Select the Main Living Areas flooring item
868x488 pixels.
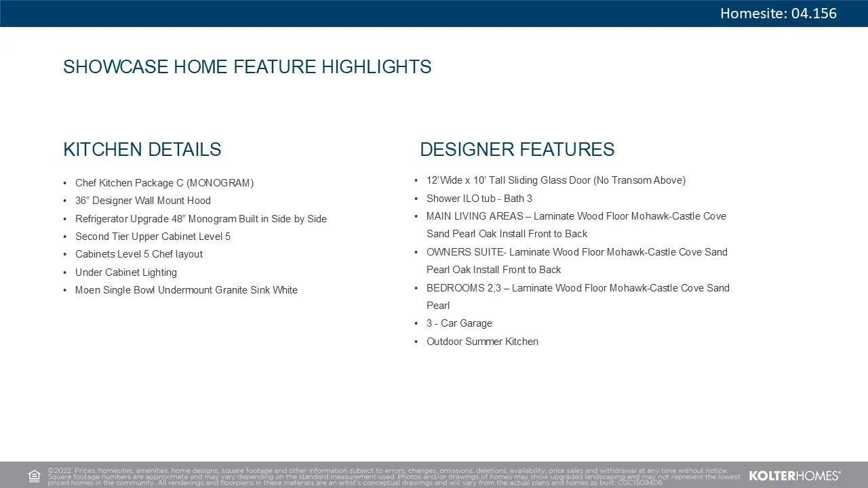pyautogui.click(x=576, y=225)
